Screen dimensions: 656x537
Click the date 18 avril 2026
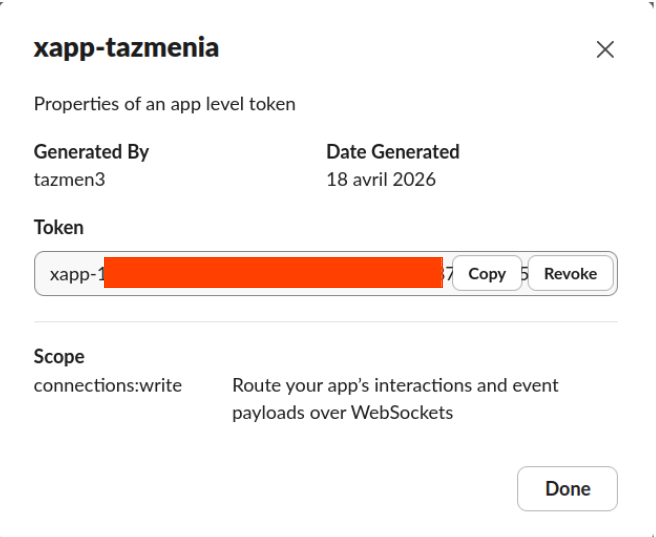pyautogui.click(x=381, y=181)
